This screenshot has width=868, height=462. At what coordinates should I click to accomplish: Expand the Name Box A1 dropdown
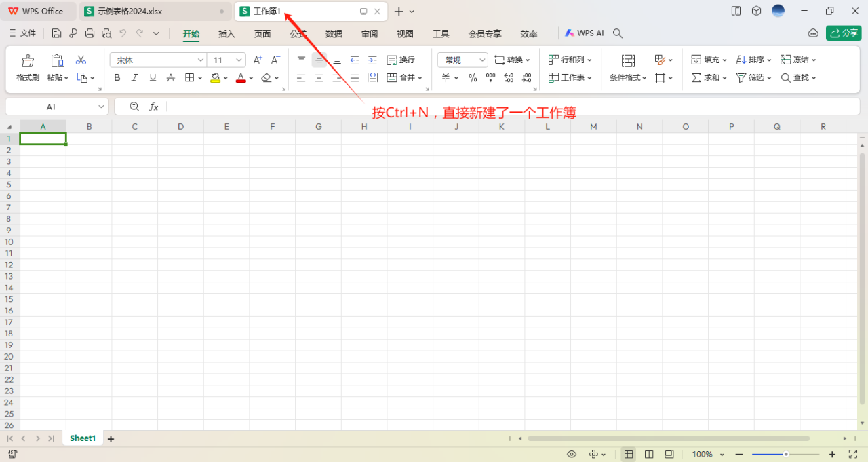pos(101,107)
